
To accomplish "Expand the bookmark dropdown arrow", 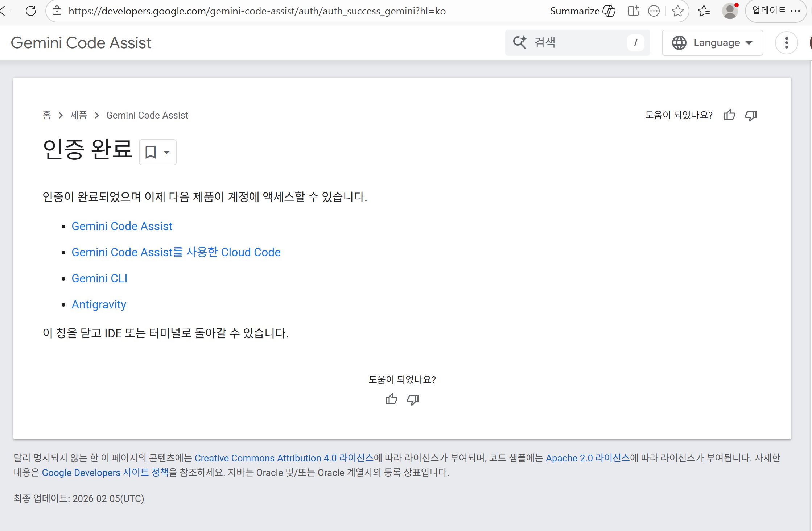I will (x=167, y=152).
